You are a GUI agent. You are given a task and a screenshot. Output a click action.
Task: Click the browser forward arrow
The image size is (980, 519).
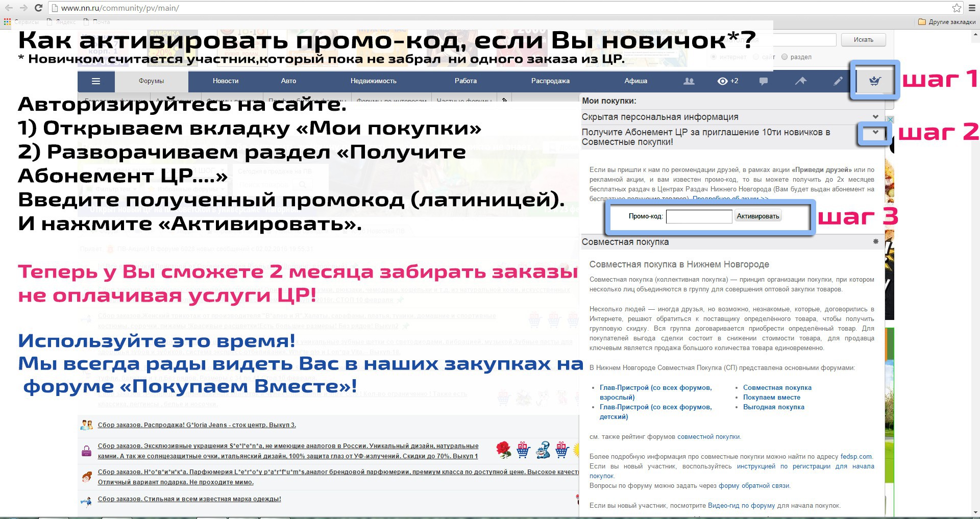(23, 8)
